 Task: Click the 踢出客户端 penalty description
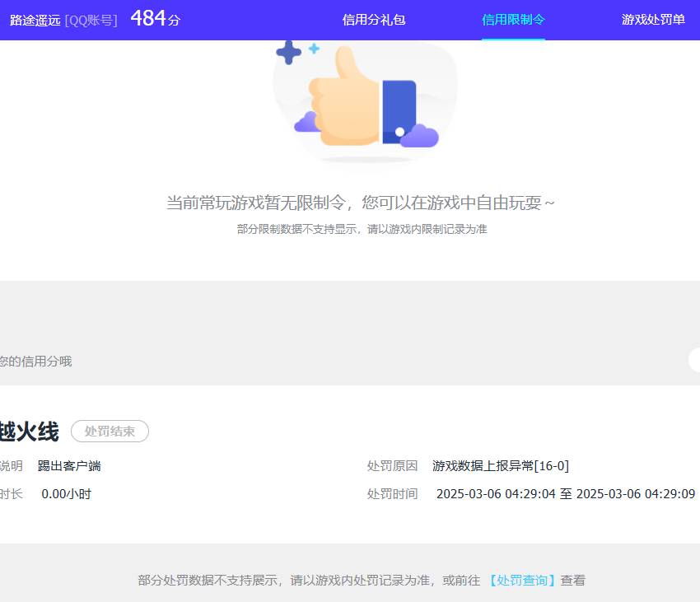point(68,465)
